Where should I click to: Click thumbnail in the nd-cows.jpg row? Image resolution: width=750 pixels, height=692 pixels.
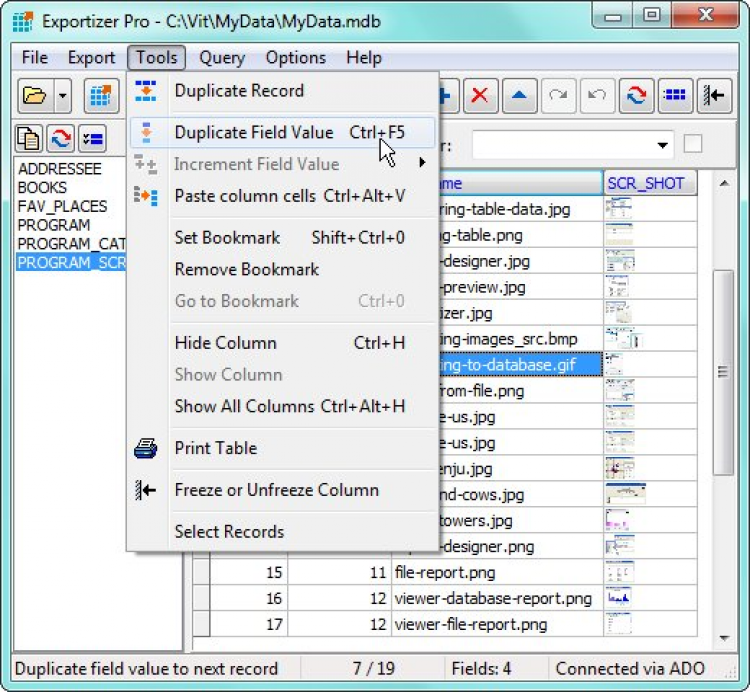point(625,494)
